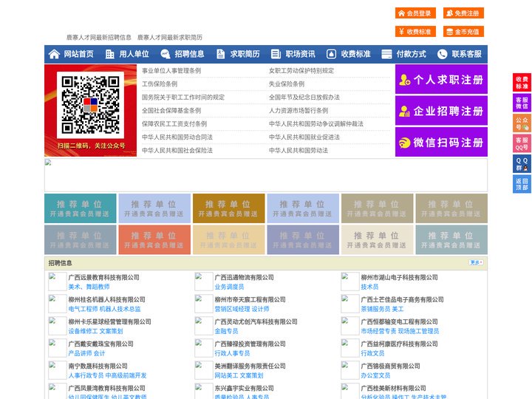Image resolution: width=532 pixels, height=399 pixels.
Task: Open the 金融专员 job link
Action: click(x=226, y=331)
